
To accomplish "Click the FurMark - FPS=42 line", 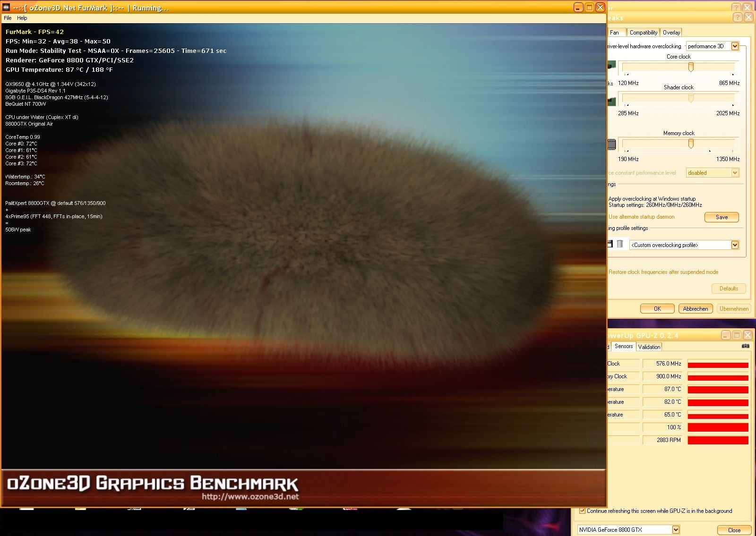I will [34, 32].
